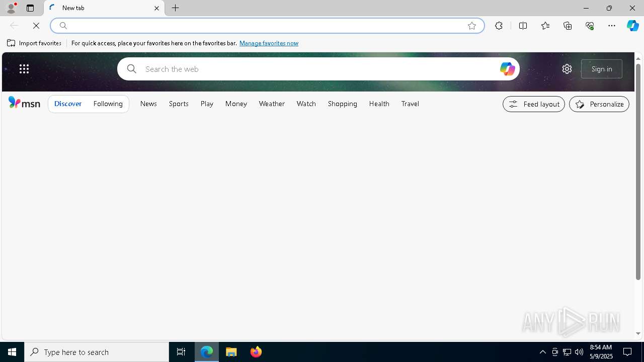Toggle Split screen view
The width and height of the screenshot is (644, 362).
point(523,26)
